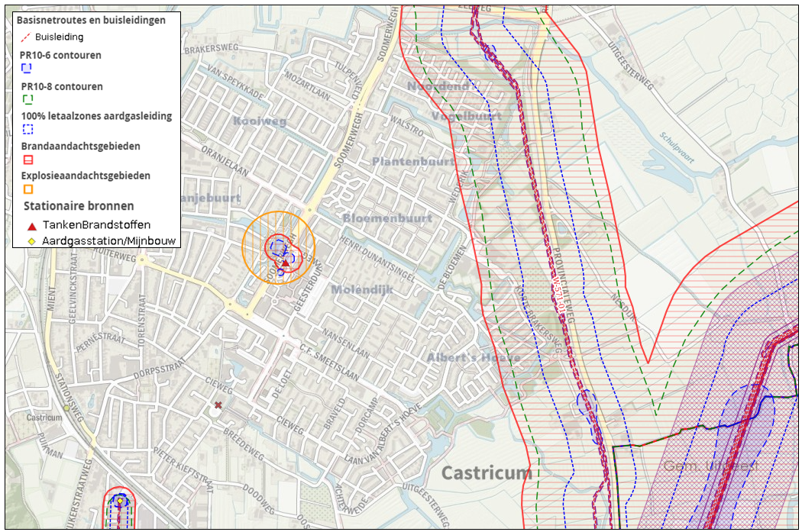This screenshot has width=802, height=532.
Task: Click the 'PROVINCIALEWEG' road label
Action: [564, 285]
